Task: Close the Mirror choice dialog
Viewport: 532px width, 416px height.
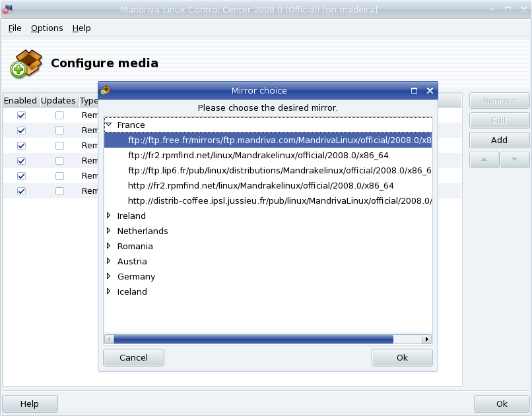Action: pos(430,90)
